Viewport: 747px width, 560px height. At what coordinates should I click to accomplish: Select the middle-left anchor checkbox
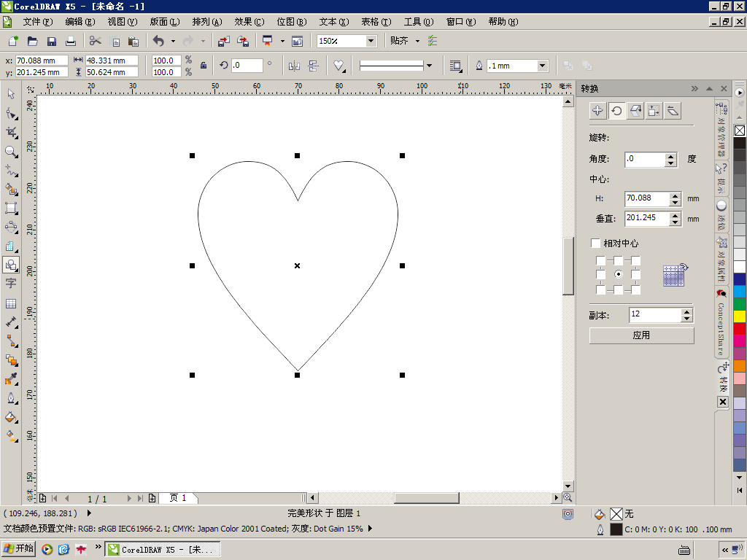(x=600, y=274)
